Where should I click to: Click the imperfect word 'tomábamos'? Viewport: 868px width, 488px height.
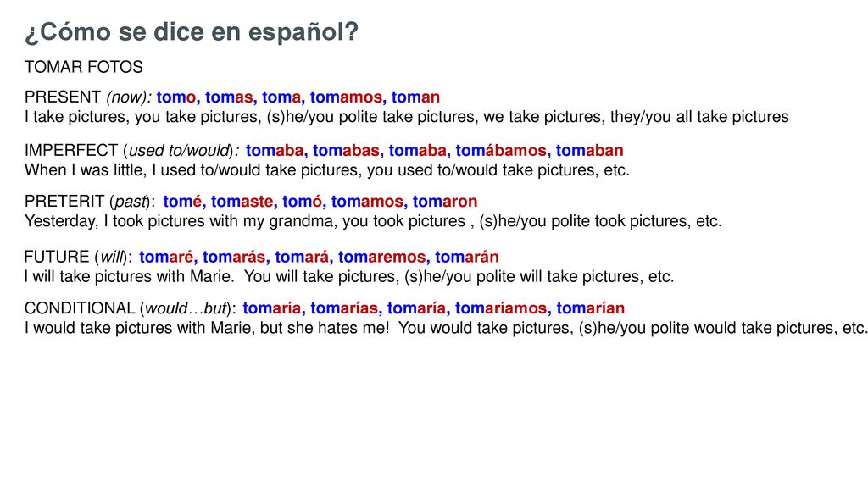pos(501,150)
